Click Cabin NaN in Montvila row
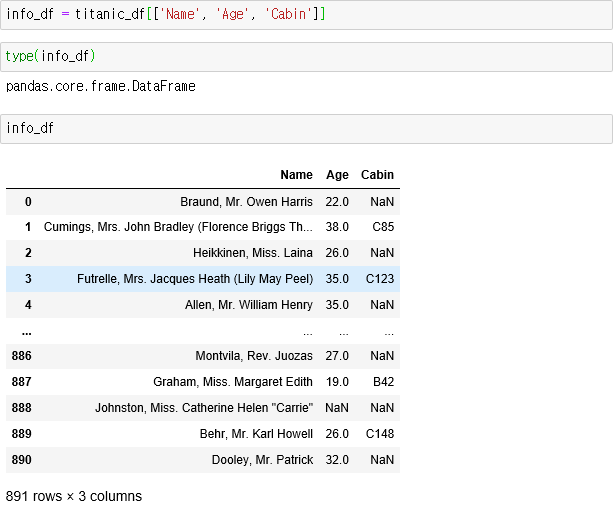Screen dimensions: 616x510 point(382,356)
